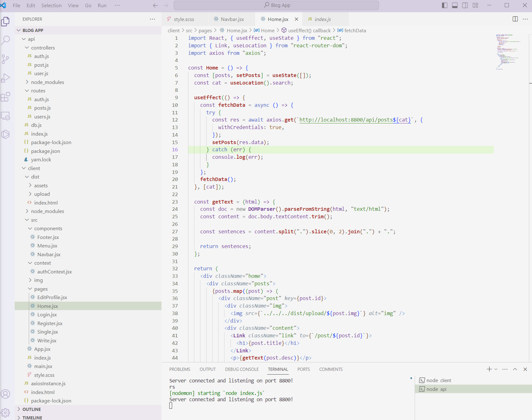
Task: Click the Blog App command center search
Action: (x=276, y=5)
